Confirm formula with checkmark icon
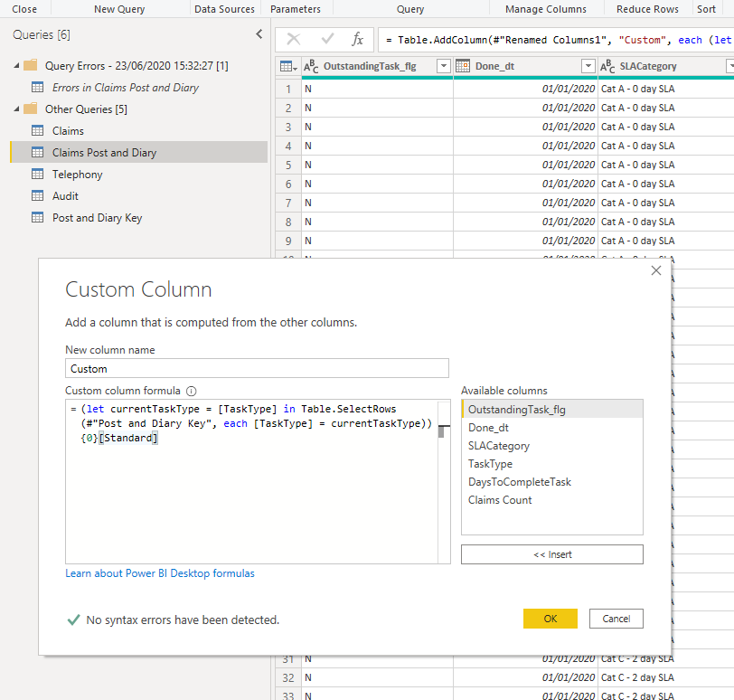 pyautogui.click(x=327, y=39)
